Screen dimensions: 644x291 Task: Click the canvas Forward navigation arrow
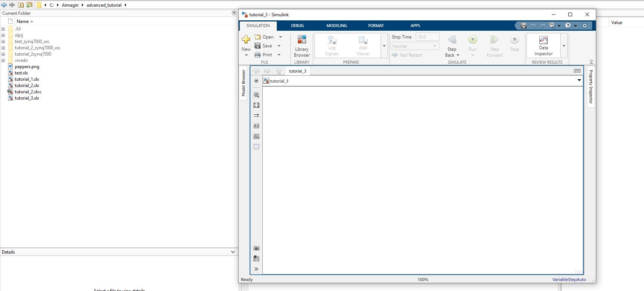(267, 71)
